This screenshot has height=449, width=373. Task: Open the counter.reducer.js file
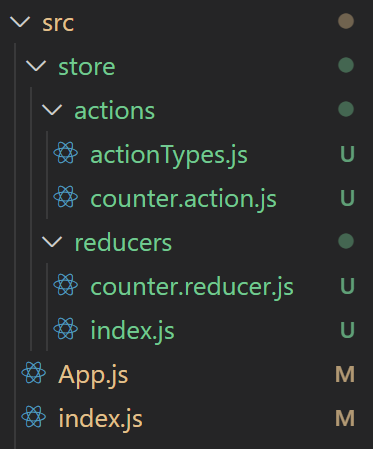[x=192, y=287]
